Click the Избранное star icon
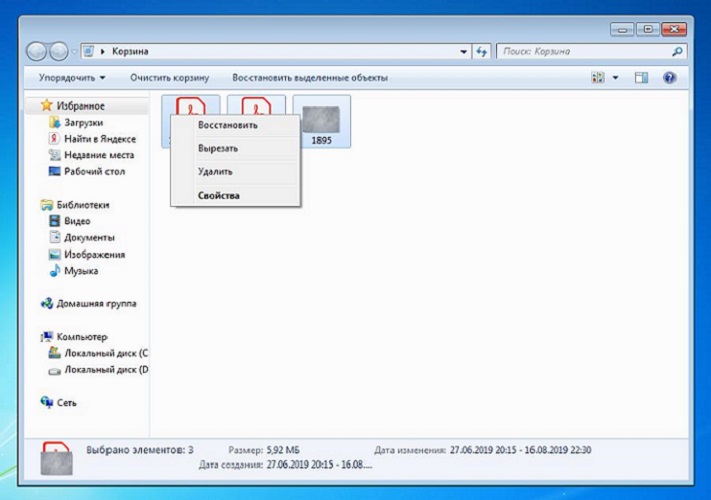The width and height of the screenshot is (711, 500). pos(47,105)
